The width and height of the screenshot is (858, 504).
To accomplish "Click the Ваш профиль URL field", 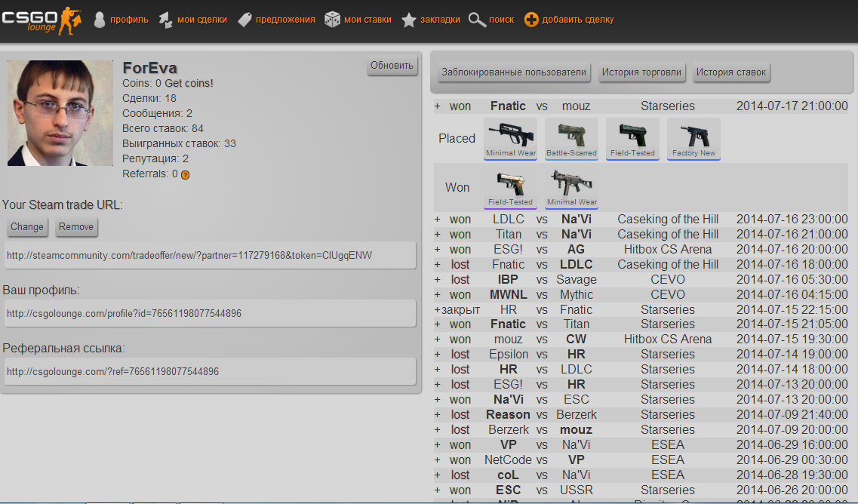I will point(210,314).
